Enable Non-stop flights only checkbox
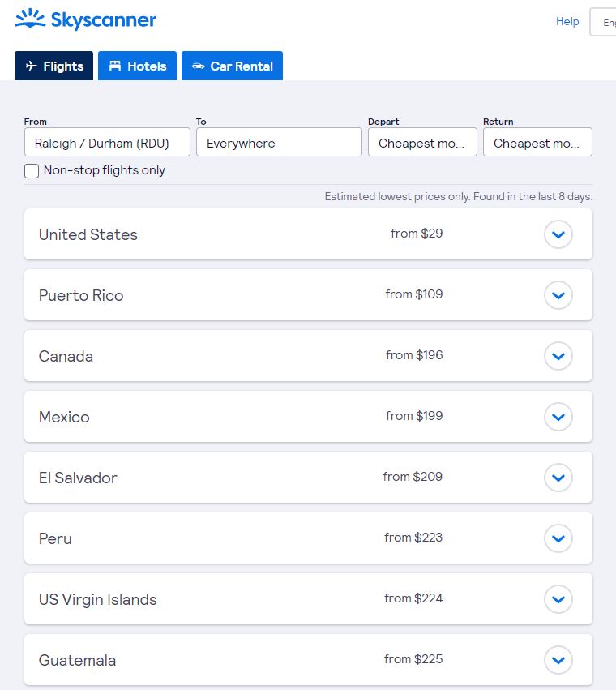Viewport: 616px width, 690px height. click(x=32, y=171)
